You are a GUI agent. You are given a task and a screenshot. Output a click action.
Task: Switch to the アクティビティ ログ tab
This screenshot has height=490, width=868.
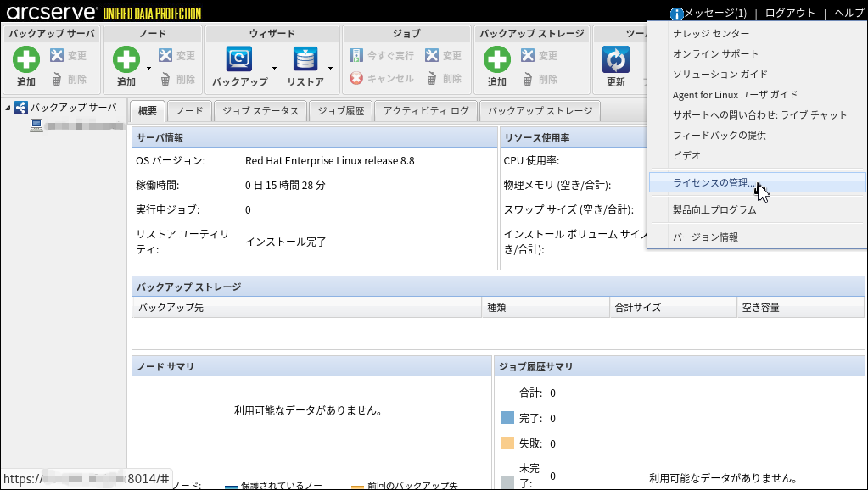pyautogui.click(x=425, y=111)
